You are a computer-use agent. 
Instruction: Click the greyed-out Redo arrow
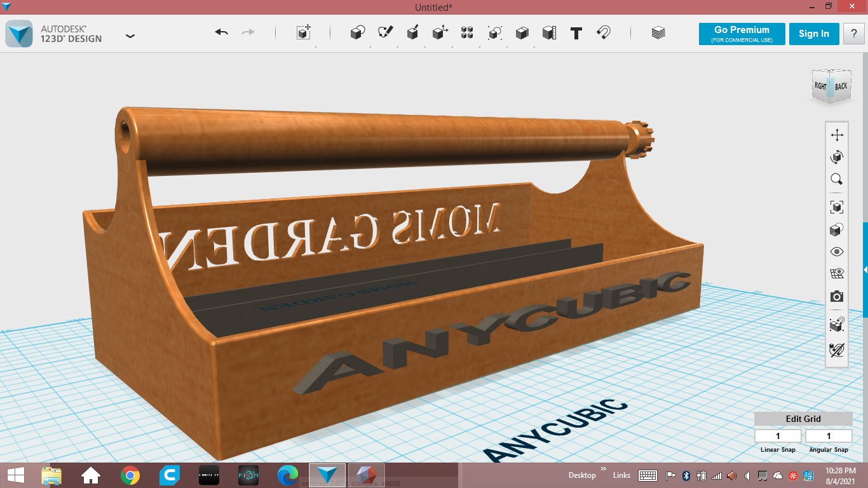[248, 32]
